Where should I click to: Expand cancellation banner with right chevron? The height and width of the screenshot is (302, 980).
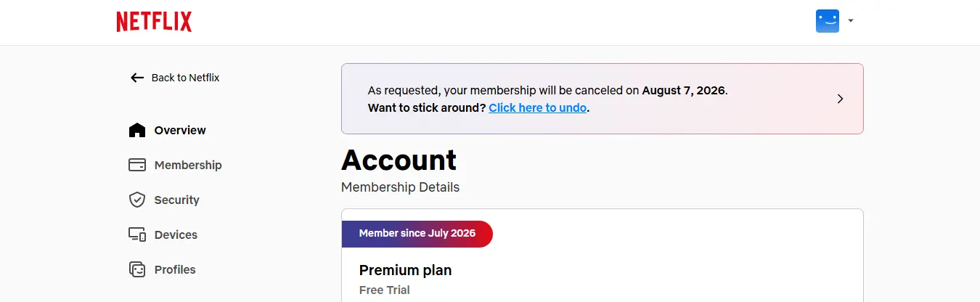(840, 99)
